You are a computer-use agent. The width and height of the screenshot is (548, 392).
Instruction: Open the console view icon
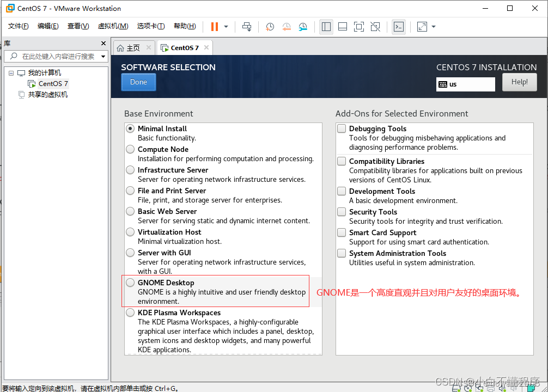point(399,27)
